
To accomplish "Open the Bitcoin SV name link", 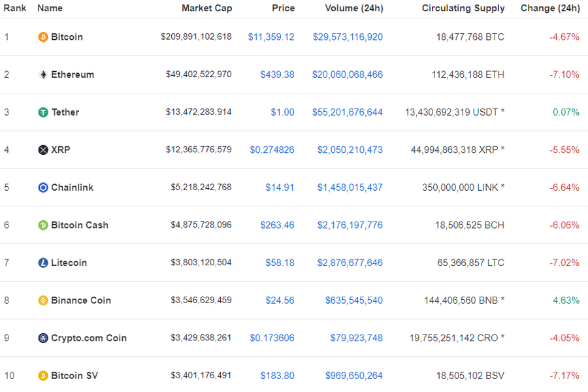I will coord(74,376).
